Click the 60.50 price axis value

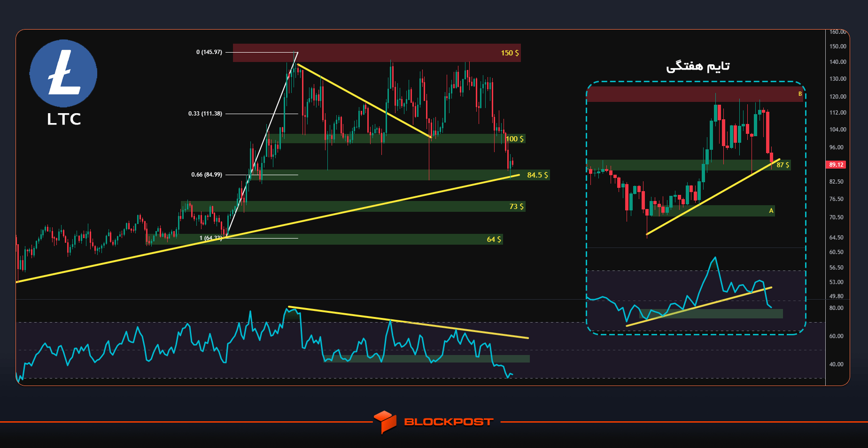(837, 252)
